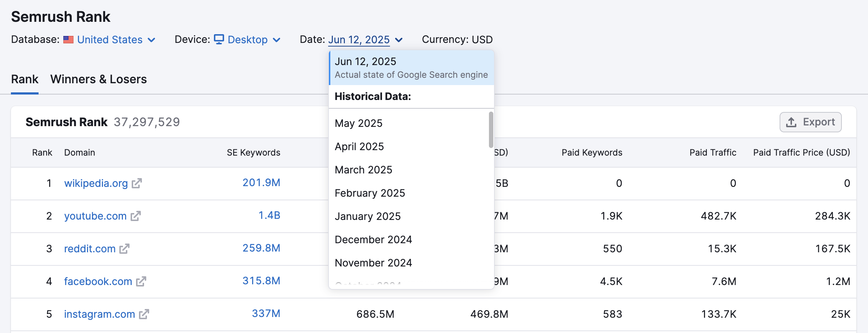Open the wikipedia.org domain link
This screenshot has height=333, width=868.
[96, 183]
